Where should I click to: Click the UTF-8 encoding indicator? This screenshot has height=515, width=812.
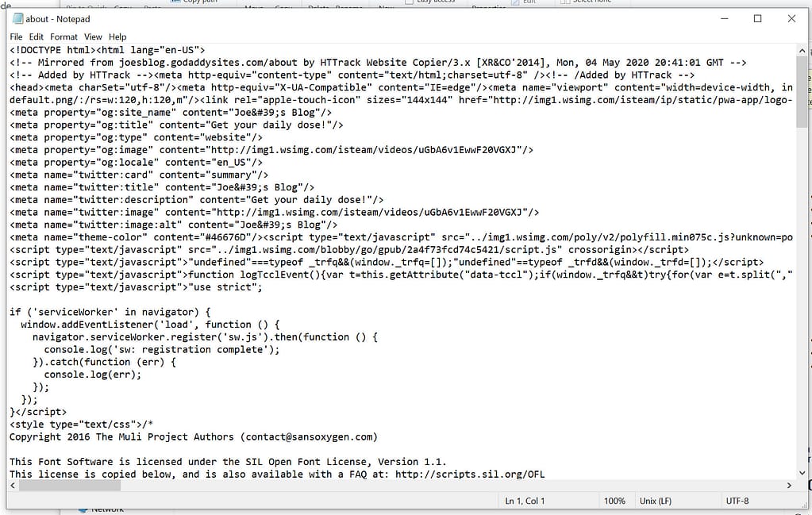point(737,501)
